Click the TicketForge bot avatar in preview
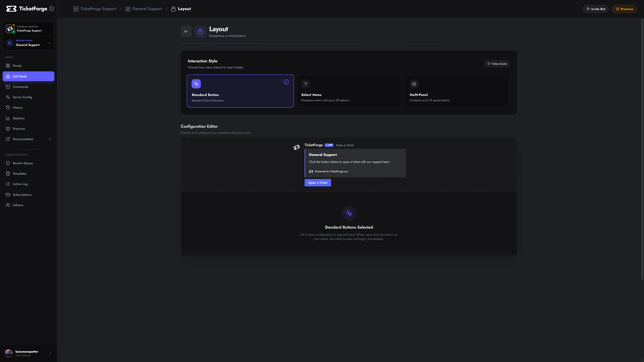 point(297,147)
